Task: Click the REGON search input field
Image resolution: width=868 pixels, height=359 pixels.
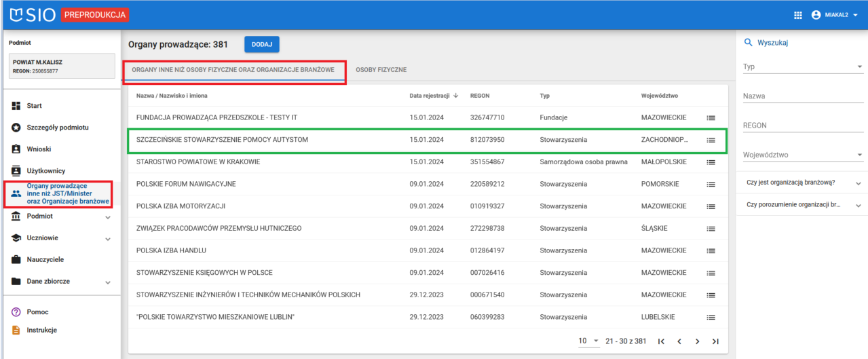Action: coord(802,126)
